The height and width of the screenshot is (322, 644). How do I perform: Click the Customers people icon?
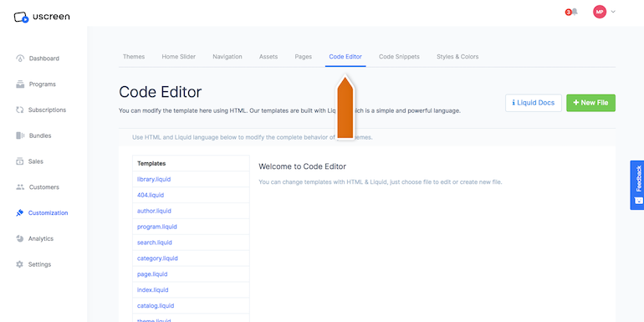pos(20,187)
